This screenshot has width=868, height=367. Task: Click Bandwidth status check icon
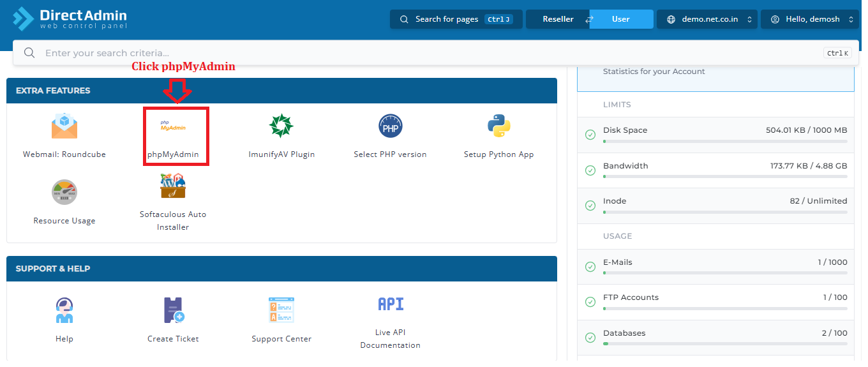[x=590, y=170]
